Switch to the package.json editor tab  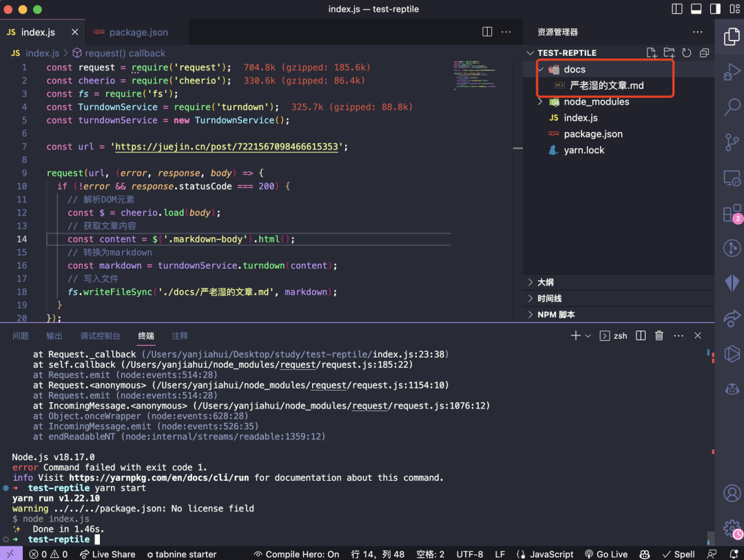click(x=137, y=32)
